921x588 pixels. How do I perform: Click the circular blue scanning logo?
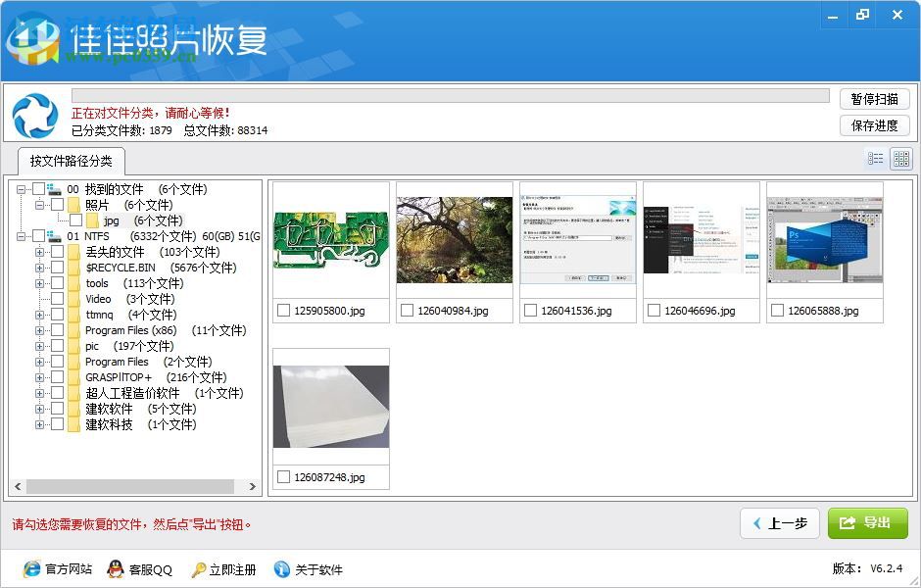pos(35,115)
